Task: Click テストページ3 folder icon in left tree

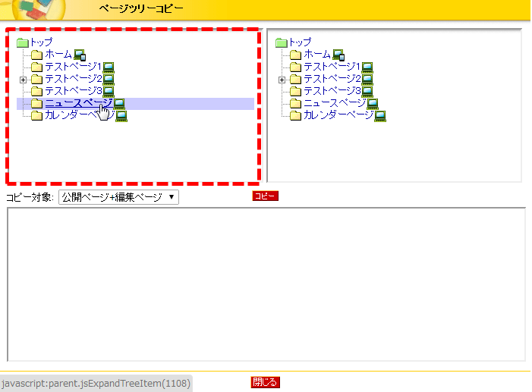Action: point(36,92)
